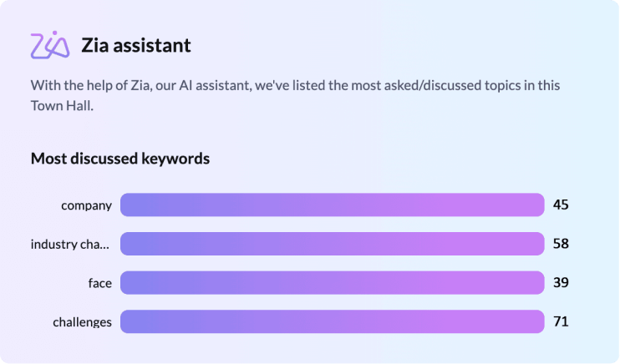The height and width of the screenshot is (364, 620).
Task: Click the 'Most discussed keywords' heading
Action: [120, 158]
